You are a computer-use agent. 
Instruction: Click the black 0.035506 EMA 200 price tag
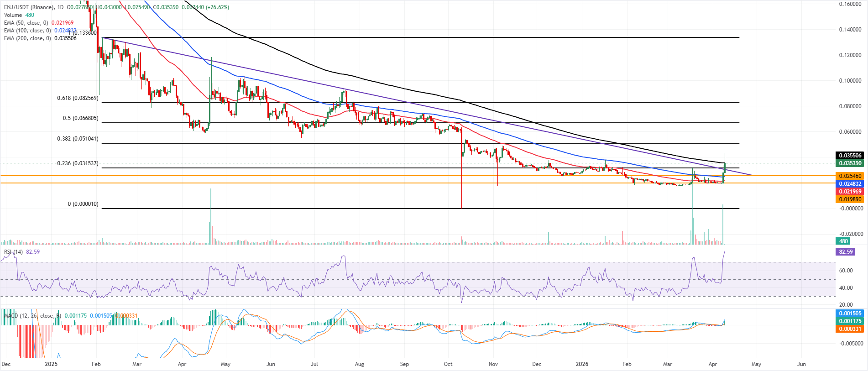click(x=850, y=156)
